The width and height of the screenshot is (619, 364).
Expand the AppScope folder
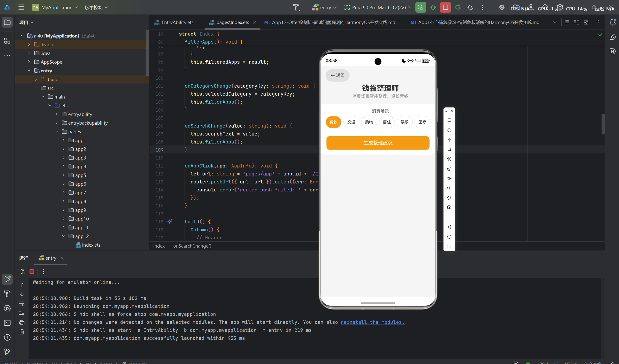(29, 62)
